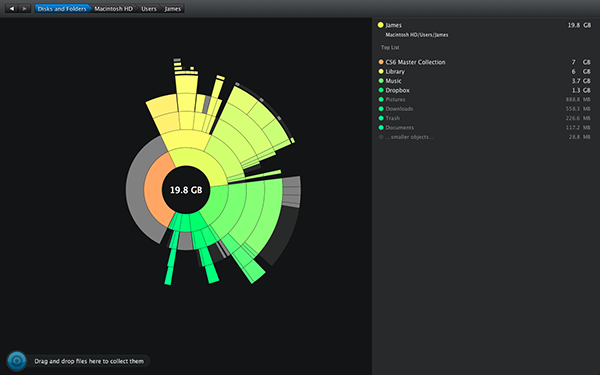Select Downloads in the top list

399,109
